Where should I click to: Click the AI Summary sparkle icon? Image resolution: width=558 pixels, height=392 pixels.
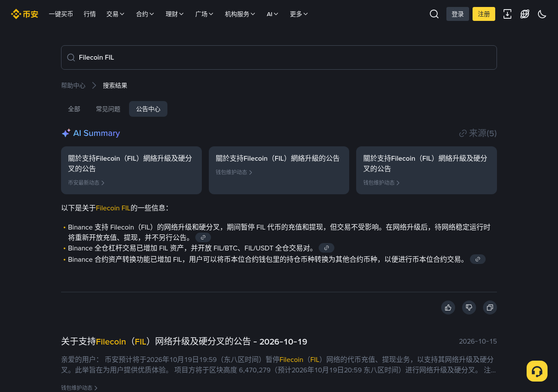coord(66,133)
